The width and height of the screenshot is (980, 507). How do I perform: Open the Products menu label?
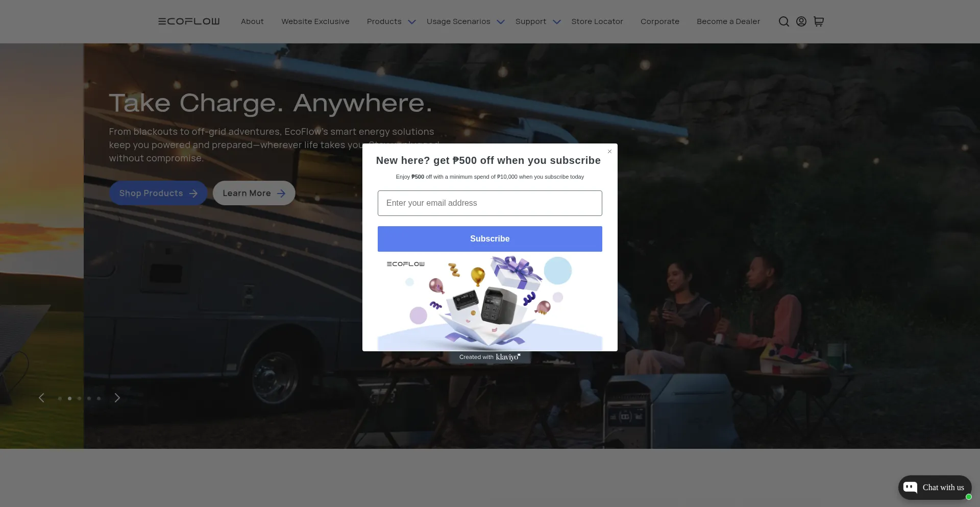pos(384,21)
